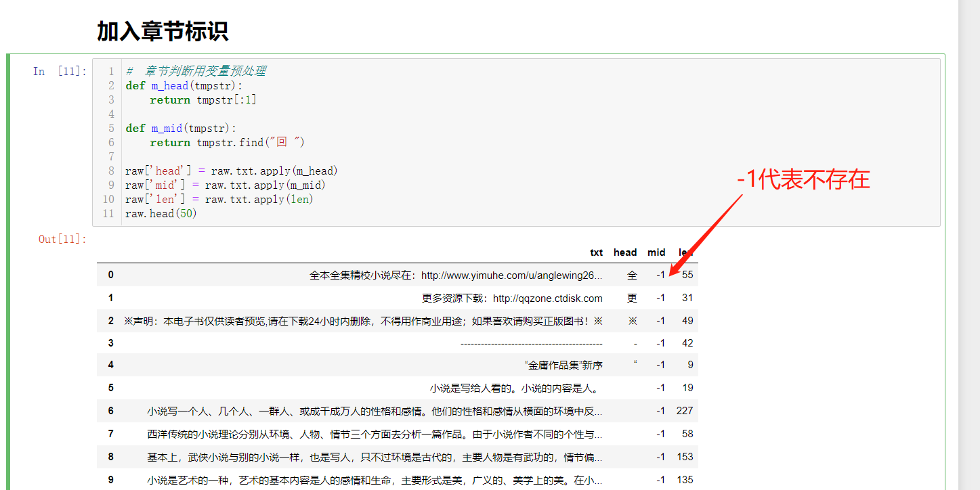Click the txt cell 更多资源下载：http://qqzone.ctdisk.com
This screenshot has width=980, height=490.
coord(512,298)
